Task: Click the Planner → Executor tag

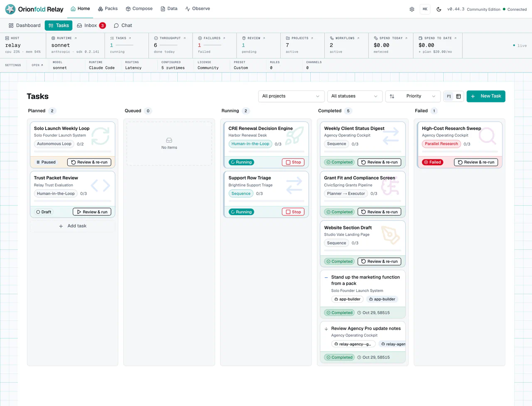Action: [346, 193]
